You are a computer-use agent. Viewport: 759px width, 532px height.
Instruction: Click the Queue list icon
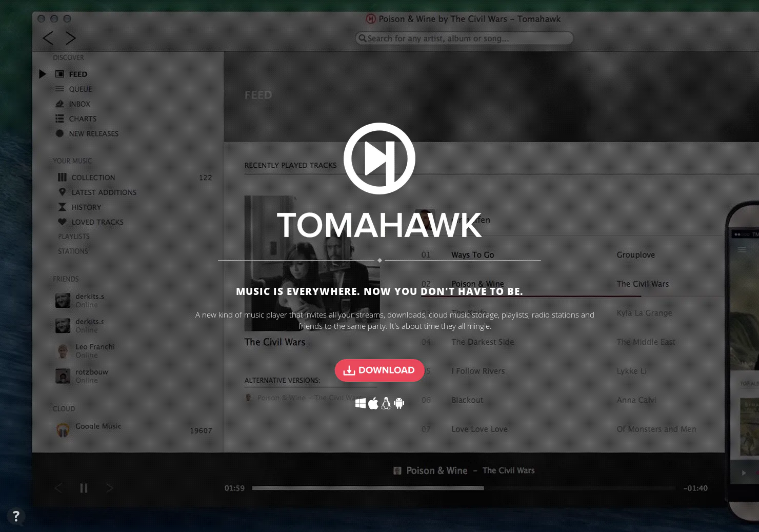60,89
